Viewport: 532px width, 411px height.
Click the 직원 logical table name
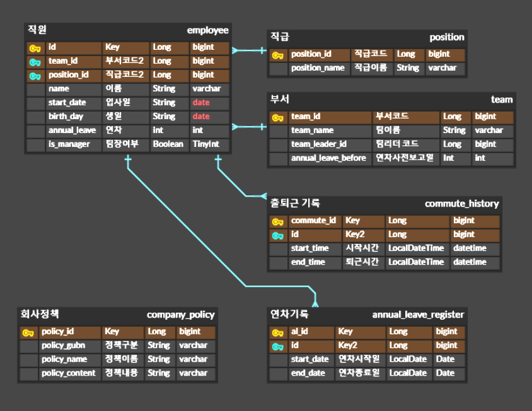coord(37,30)
